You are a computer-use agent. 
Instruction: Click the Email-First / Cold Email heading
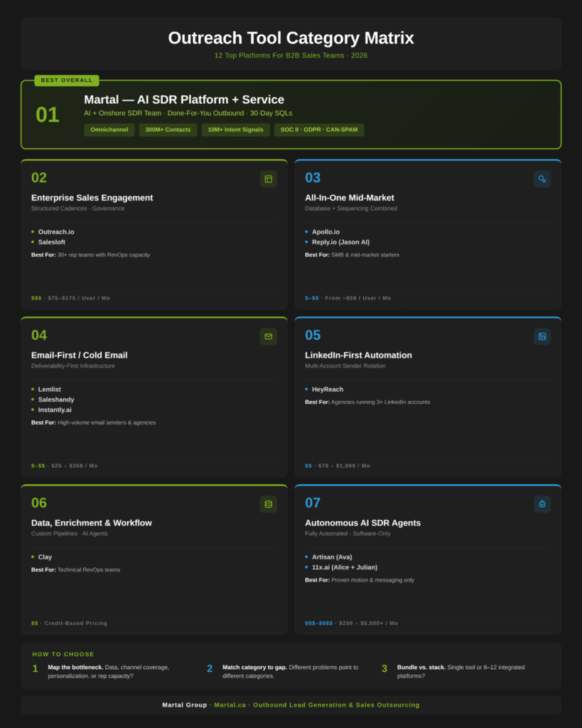tap(80, 355)
